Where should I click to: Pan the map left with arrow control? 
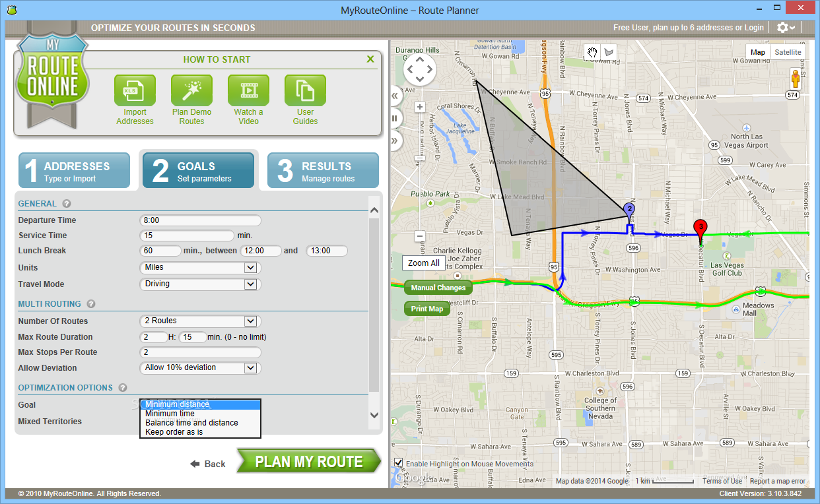pyautogui.click(x=409, y=69)
